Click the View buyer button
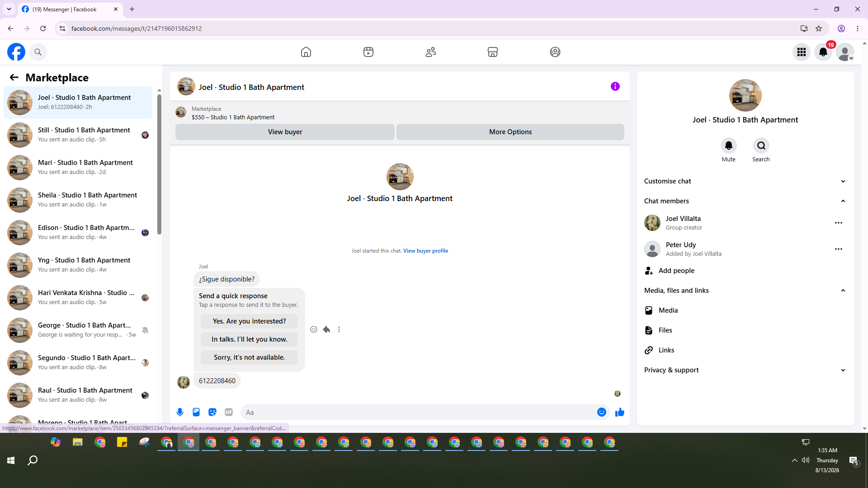This screenshot has height=488, width=868. pyautogui.click(x=285, y=132)
